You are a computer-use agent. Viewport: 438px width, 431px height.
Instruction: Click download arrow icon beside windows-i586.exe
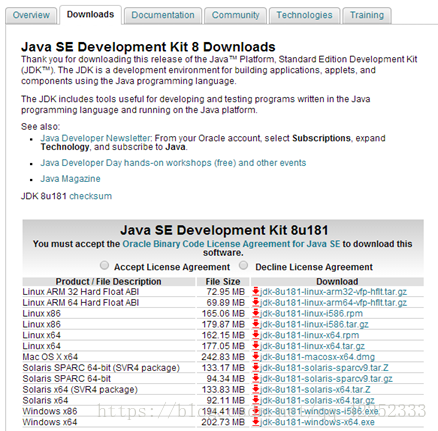tap(256, 411)
